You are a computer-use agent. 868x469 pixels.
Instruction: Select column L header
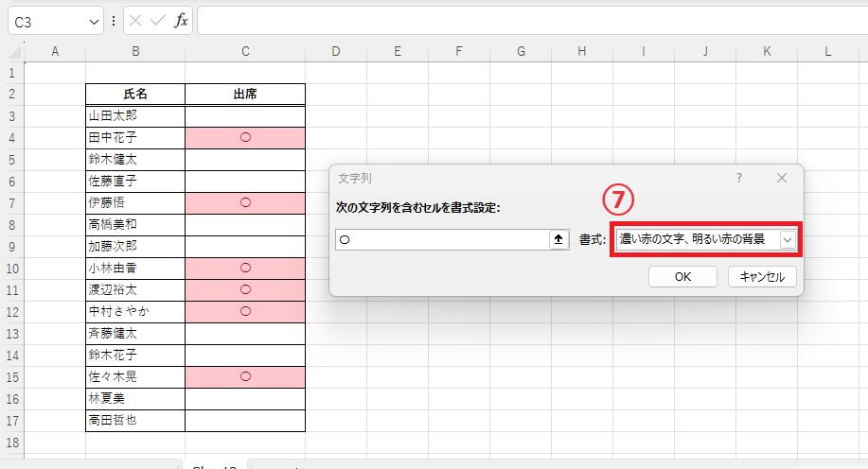(828, 51)
